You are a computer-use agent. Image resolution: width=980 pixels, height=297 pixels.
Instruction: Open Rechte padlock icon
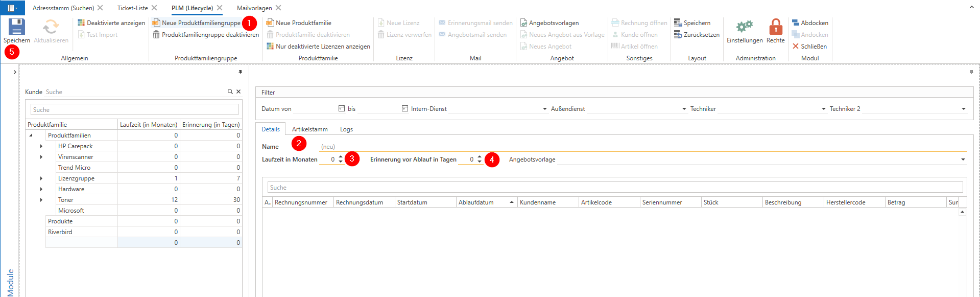tap(775, 27)
